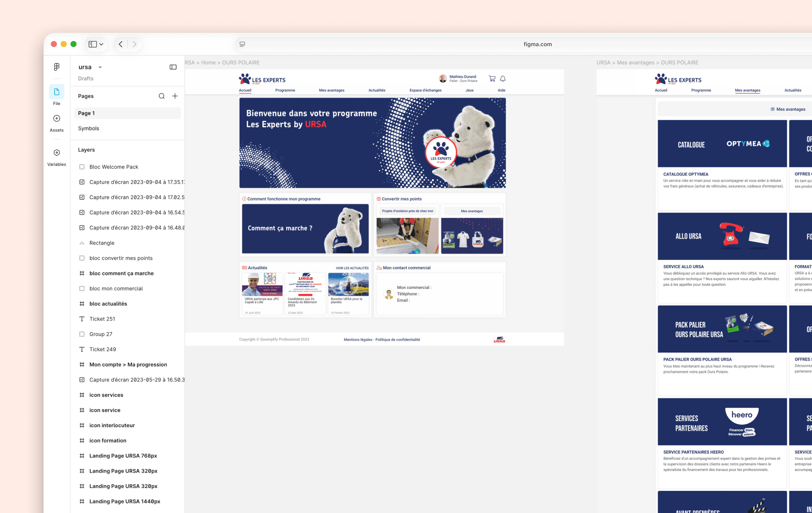The image size is (812, 513).
Task: Click the welcome hero banner image
Action: point(372,143)
